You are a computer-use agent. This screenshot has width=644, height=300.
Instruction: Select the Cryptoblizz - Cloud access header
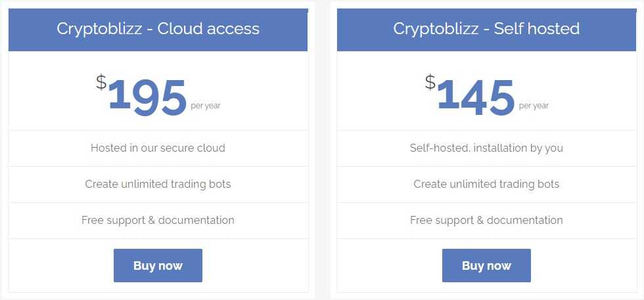point(158,30)
